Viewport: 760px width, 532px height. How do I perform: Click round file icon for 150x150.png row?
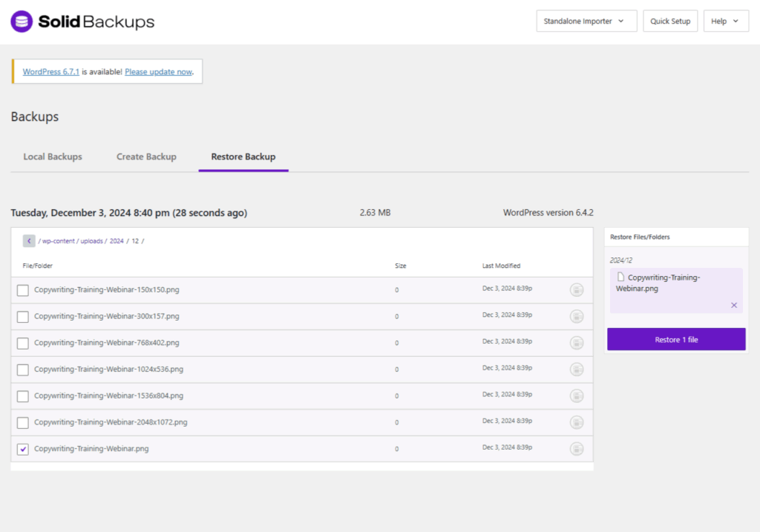[x=577, y=290]
